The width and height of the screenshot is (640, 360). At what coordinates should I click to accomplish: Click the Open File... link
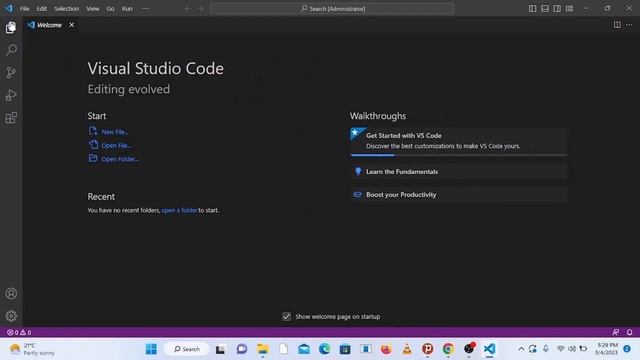pos(110,145)
